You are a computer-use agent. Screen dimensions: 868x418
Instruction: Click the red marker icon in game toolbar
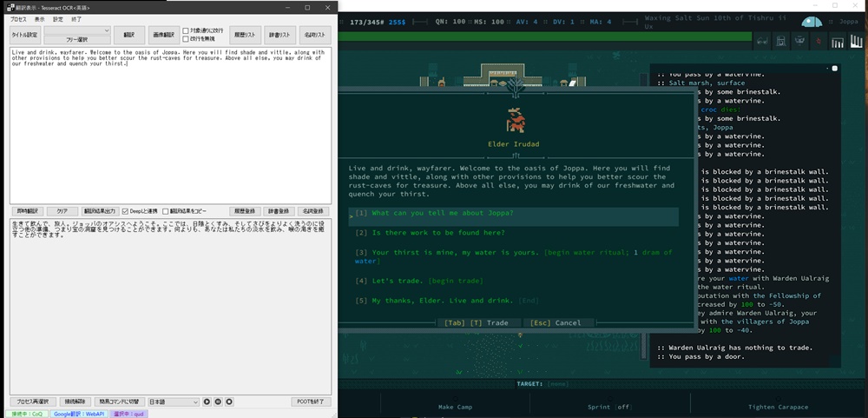click(x=819, y=42)
